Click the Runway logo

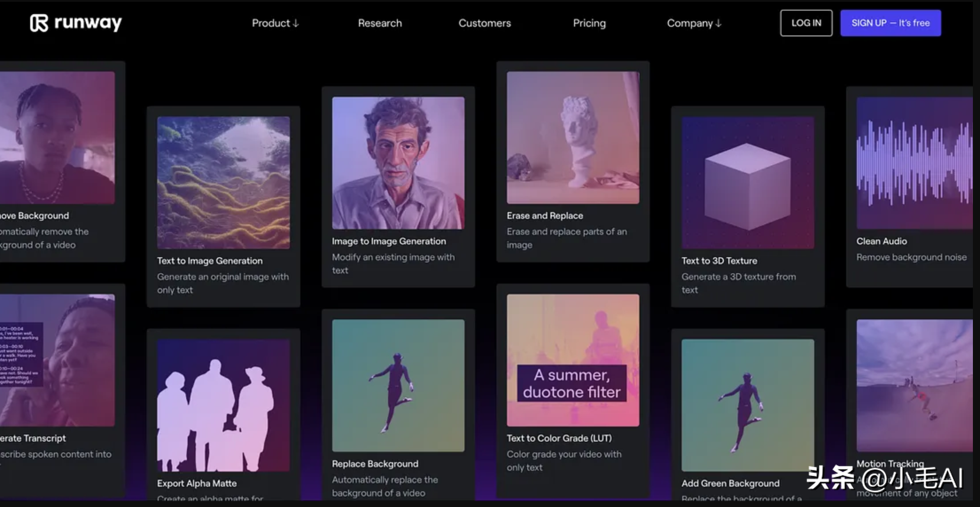(76, 23)
